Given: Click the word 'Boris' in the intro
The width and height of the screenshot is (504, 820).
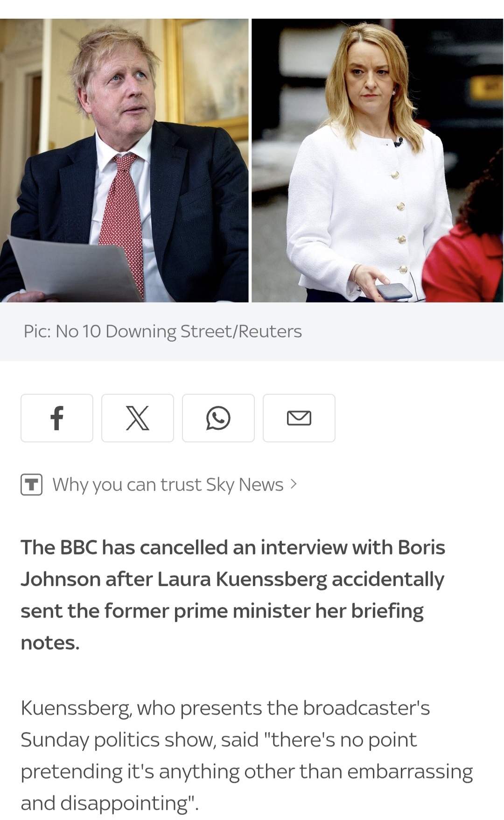Looking at the screenshot, I should point(421,547).
